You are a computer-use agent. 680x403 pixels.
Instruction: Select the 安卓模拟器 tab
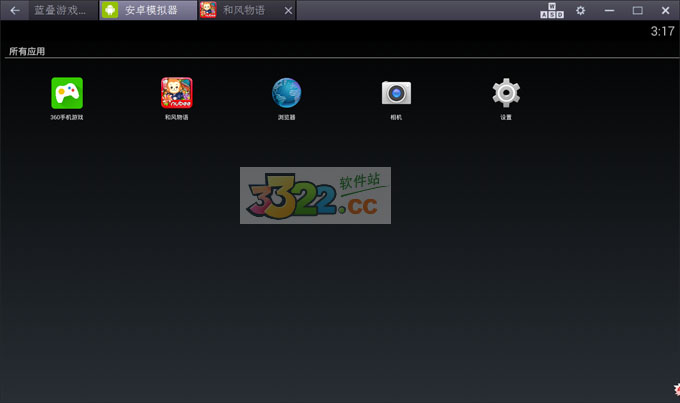coord(148,10)
